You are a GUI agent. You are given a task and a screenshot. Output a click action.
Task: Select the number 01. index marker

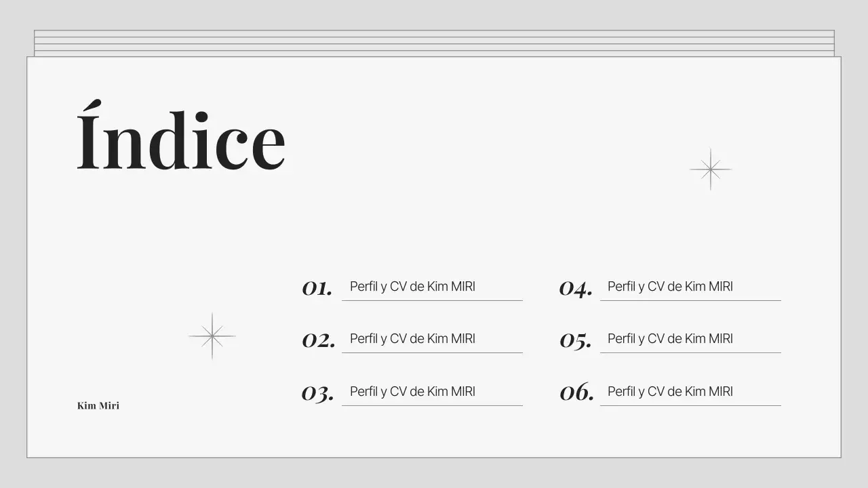tap(317, 288)
